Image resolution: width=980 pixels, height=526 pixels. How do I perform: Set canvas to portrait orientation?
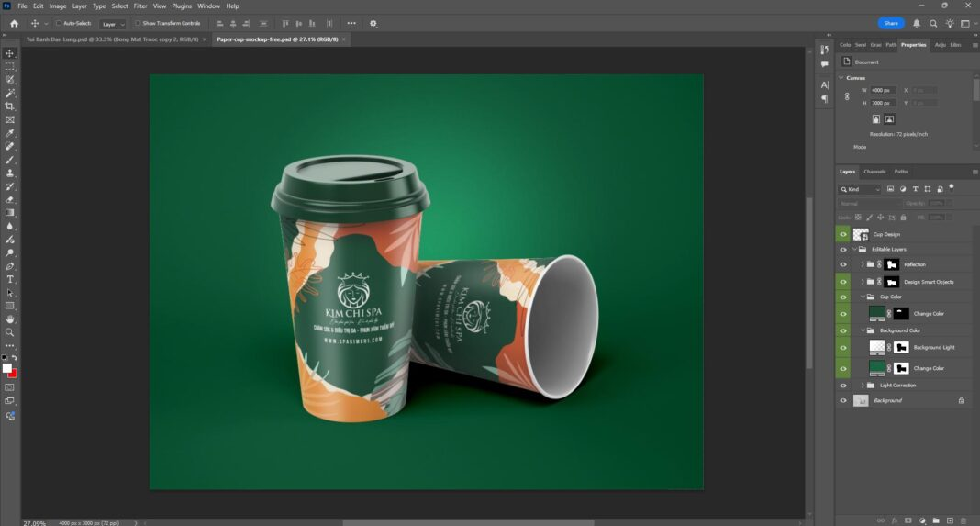876,118
